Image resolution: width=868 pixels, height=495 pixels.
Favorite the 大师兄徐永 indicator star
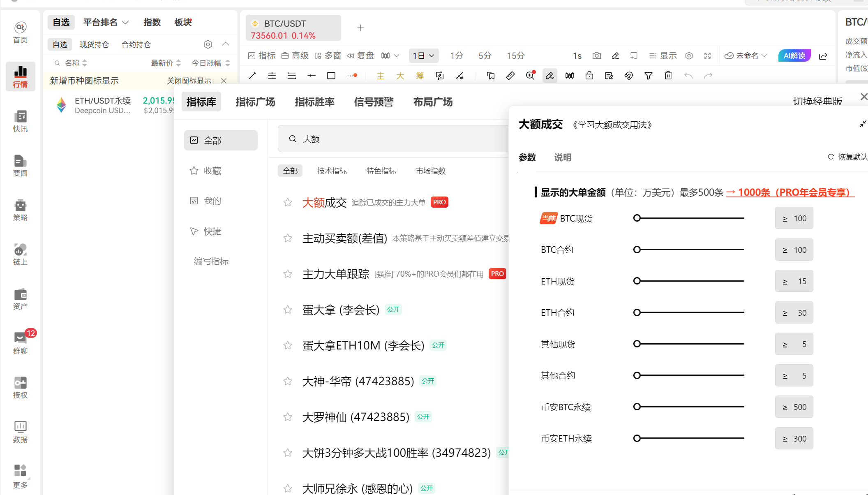(x=288, y=488)
